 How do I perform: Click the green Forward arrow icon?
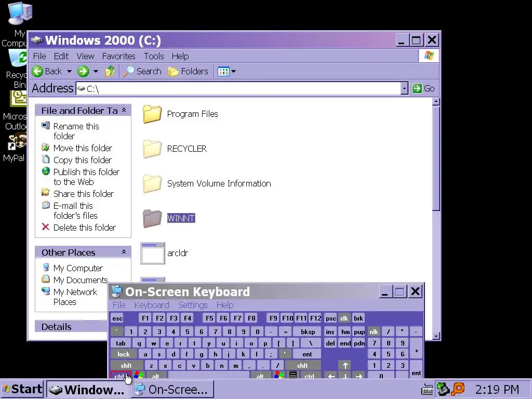click(83, 71)
